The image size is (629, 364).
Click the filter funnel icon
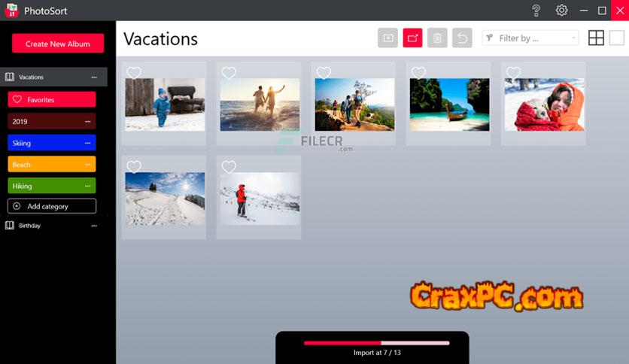pyautogui.click(x=489, y=38)
